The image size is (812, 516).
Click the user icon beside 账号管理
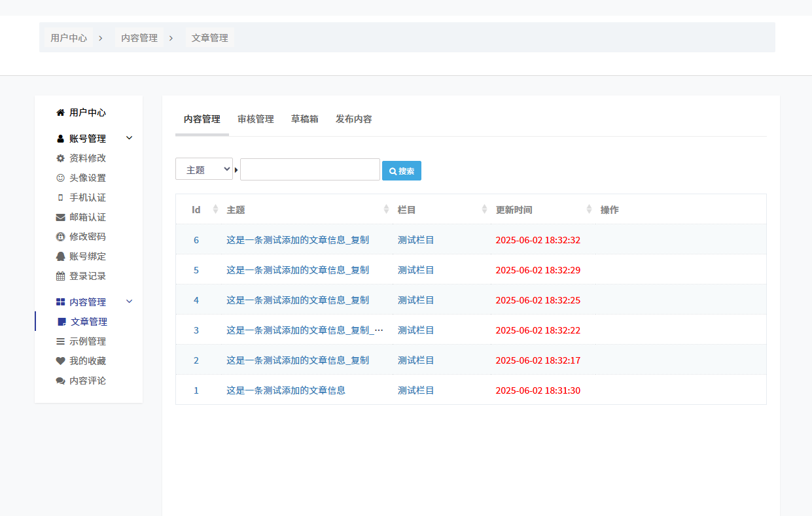click(61, 139)
